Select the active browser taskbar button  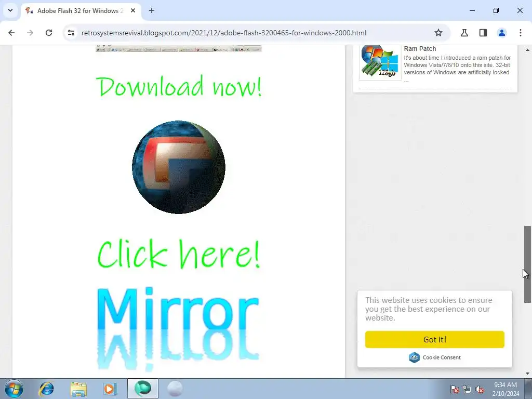[143, 389]
